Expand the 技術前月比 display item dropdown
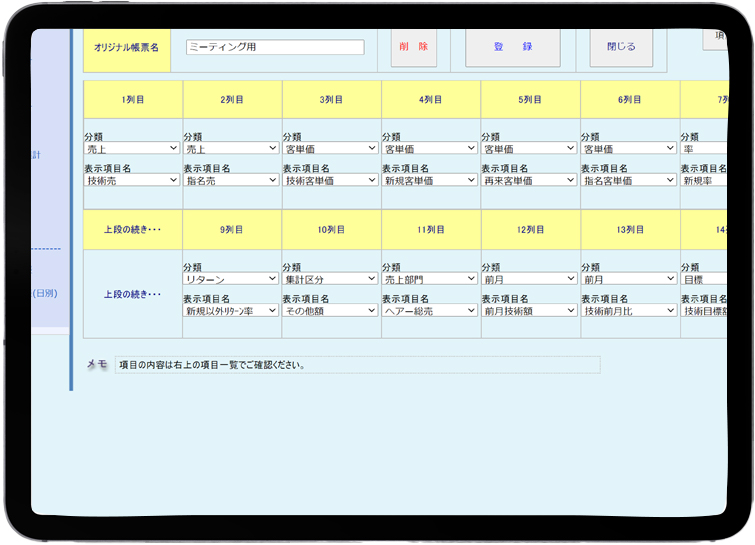This screenshot has height=545, width=755. point(629,311)
